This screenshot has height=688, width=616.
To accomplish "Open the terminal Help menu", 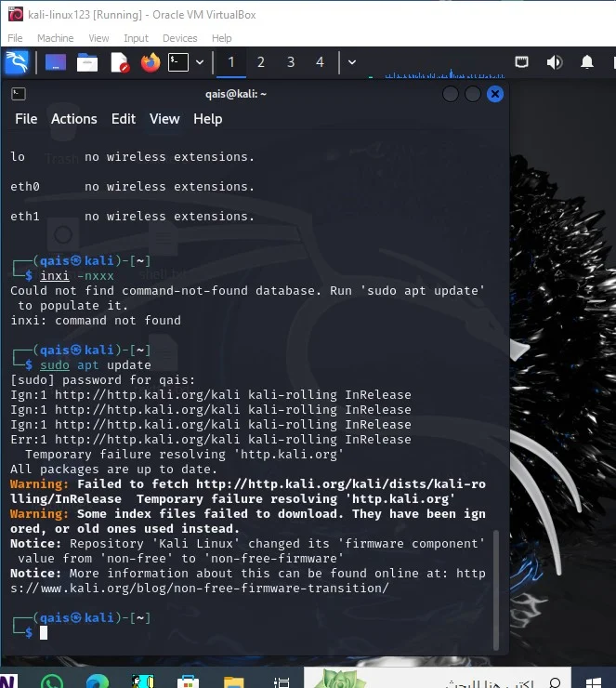I will [x=208, y=119].
